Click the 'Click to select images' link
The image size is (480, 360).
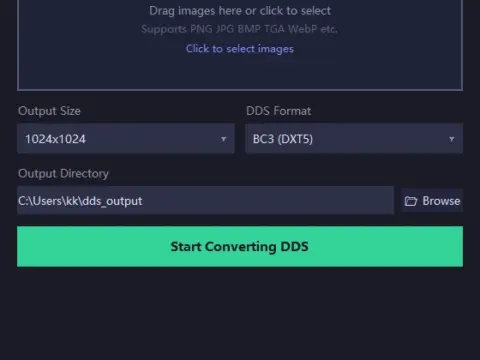tap(240, 49)
